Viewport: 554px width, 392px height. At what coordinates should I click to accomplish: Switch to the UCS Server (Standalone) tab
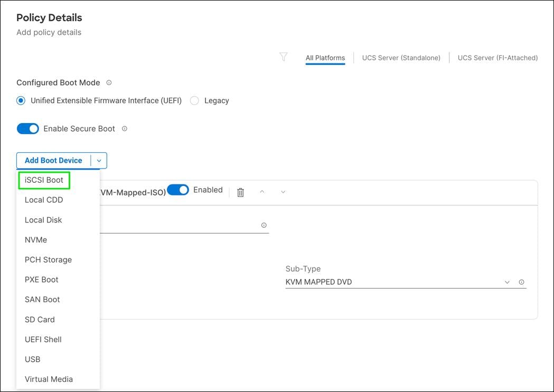[401, 58]
